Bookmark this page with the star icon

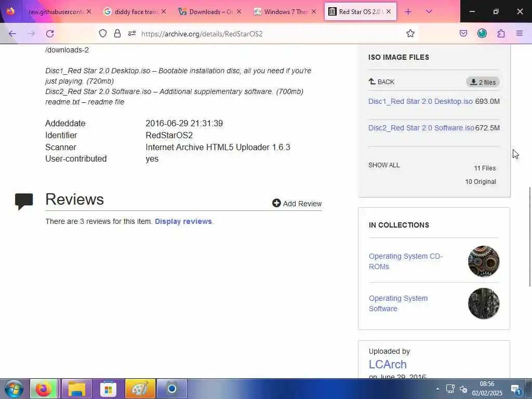(410, 33)
